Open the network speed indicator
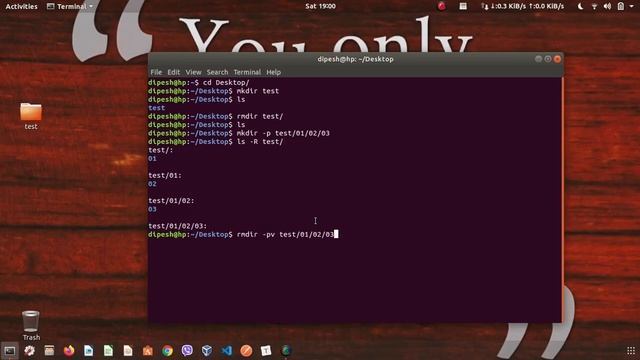Viewport: 640px width, 360px height. click(x=522, y=6)
